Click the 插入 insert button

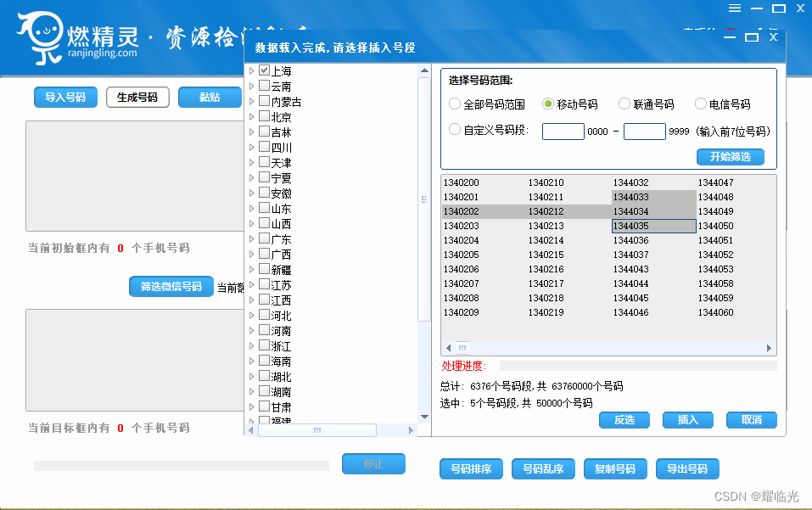[x=687, y=420]
